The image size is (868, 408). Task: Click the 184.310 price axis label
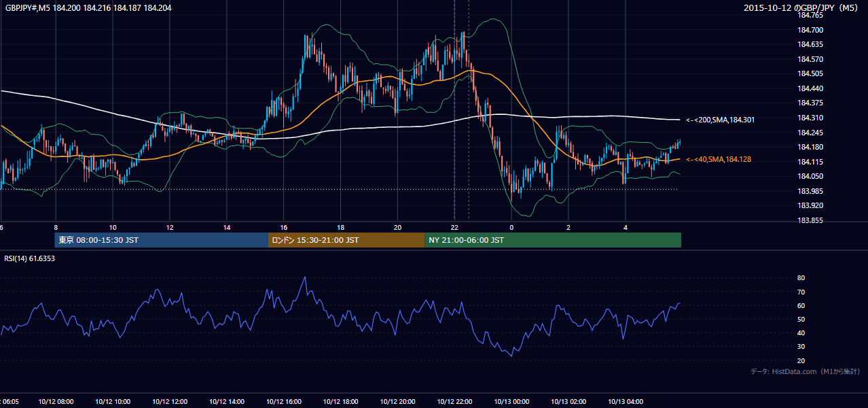click(810, 118)
